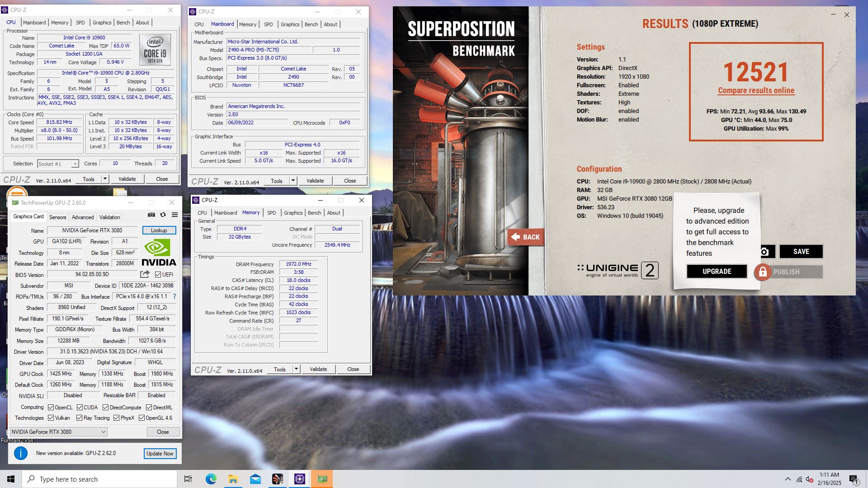The height and width of the screenshot is (488, 868).
Task: Switch to GPU-Z taskbar icon
Action: point(322,479)
